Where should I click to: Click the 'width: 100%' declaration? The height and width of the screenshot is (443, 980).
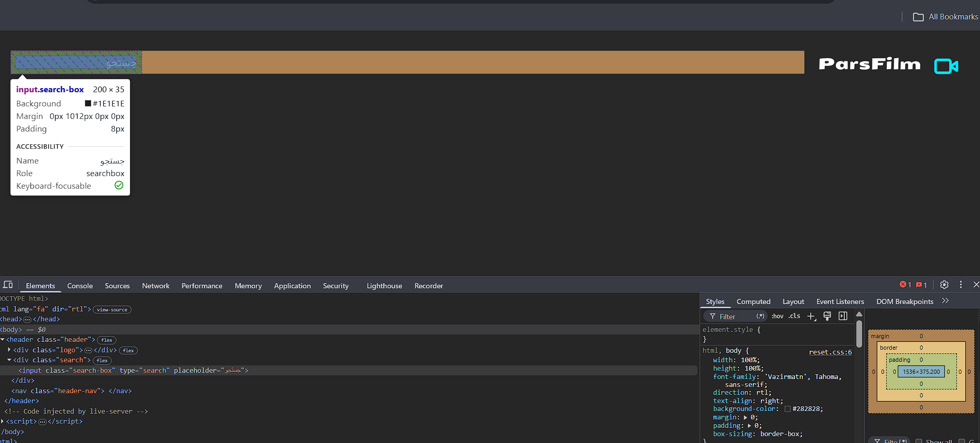(x=736, y=360)
